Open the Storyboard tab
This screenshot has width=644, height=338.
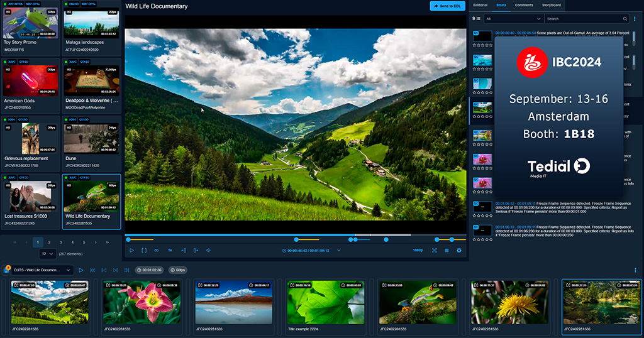point(551,5)
